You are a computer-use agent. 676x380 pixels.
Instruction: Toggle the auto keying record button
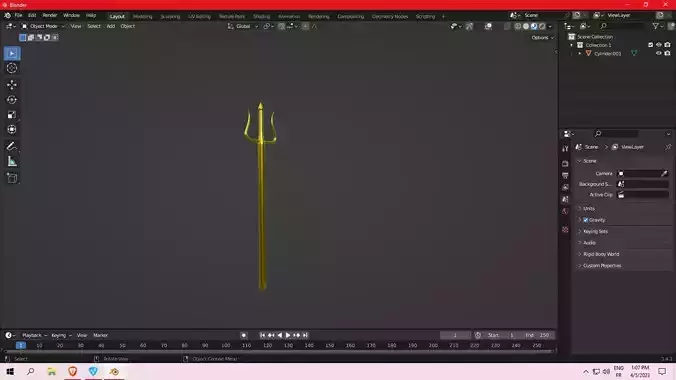pyautogui.click(x=244, y=335)
